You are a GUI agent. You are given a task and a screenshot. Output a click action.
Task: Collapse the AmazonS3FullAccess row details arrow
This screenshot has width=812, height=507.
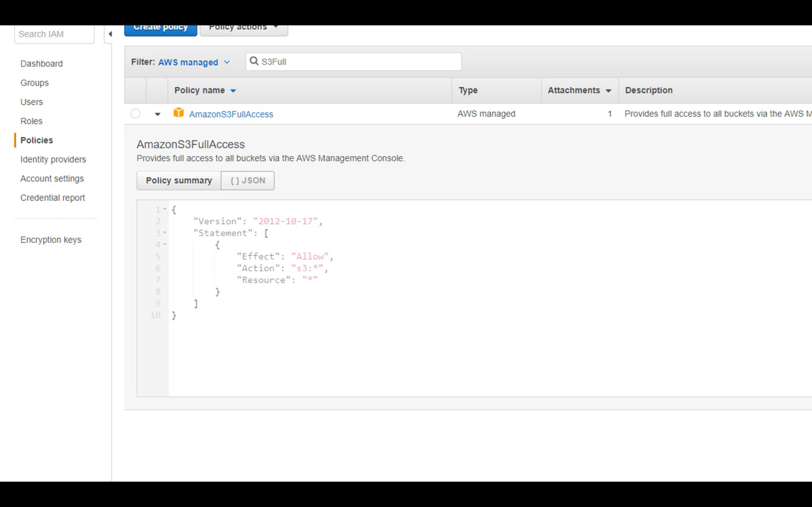157,114
